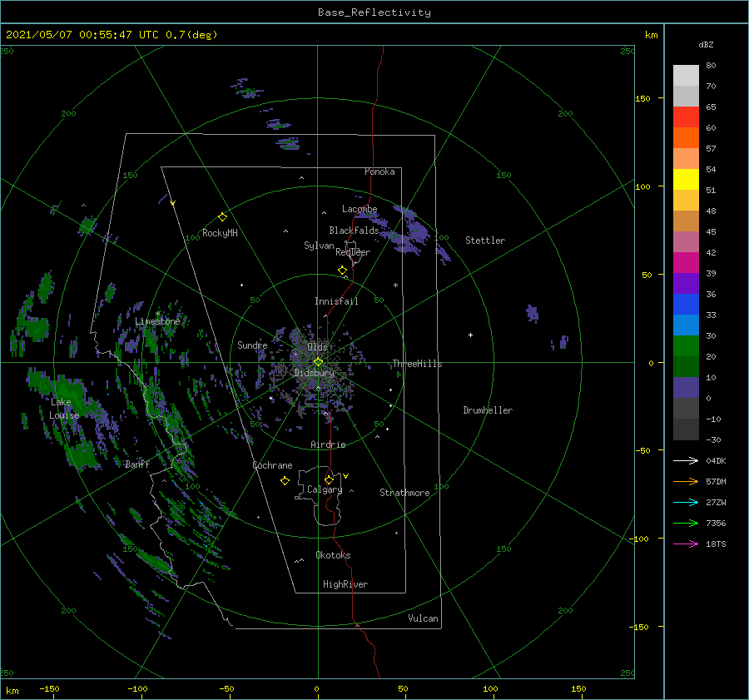The height and width of the screenshot is (700, 749).
Task: Click the Strathmore label
Action: [x=404, y=493]
